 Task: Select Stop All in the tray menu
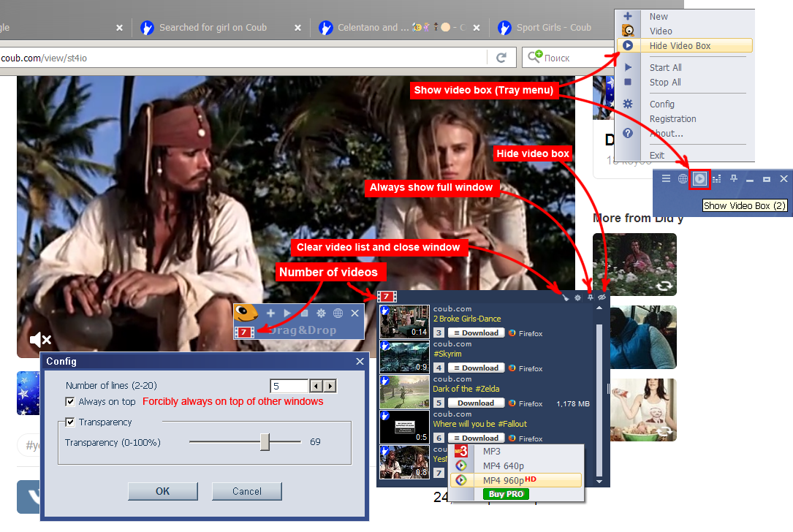[665, 82]
